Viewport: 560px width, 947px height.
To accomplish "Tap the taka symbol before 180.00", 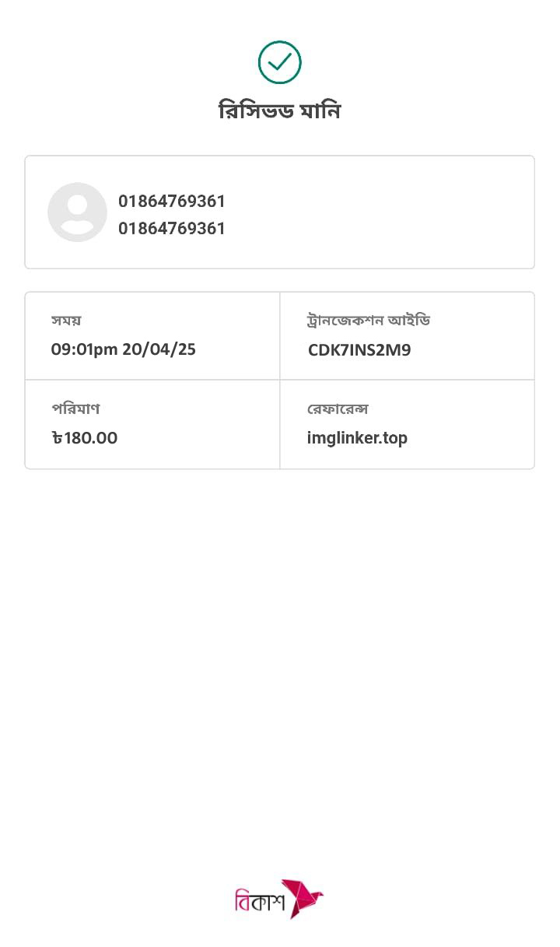I will (x=57, y=438).
